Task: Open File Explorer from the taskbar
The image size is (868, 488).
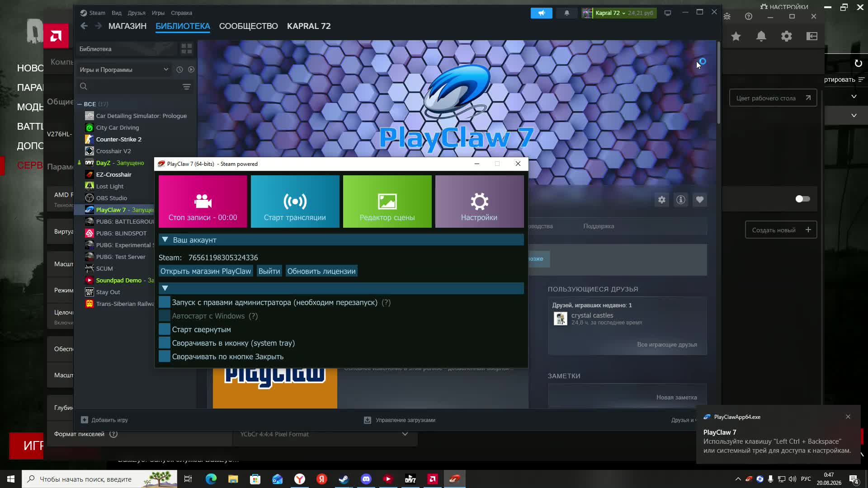Action: tap(233, 479)
